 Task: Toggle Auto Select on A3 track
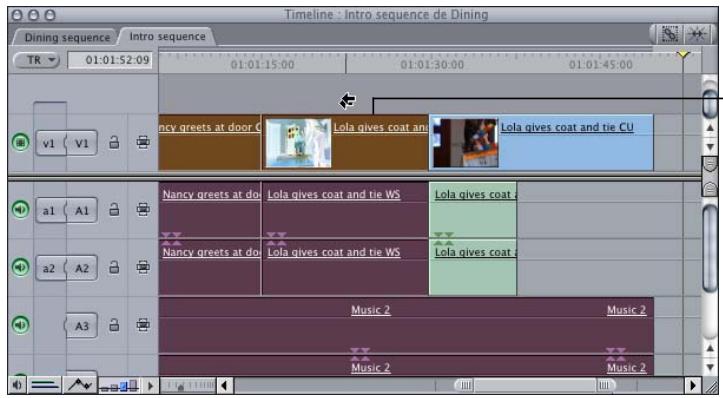tap(143, 325)
